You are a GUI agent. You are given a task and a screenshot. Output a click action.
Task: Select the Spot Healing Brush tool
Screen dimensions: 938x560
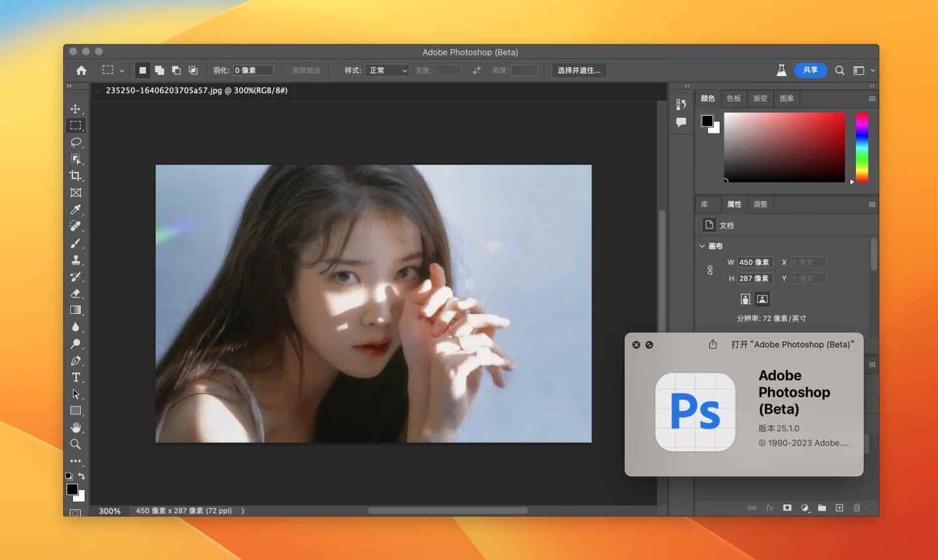tap(76, 226)
